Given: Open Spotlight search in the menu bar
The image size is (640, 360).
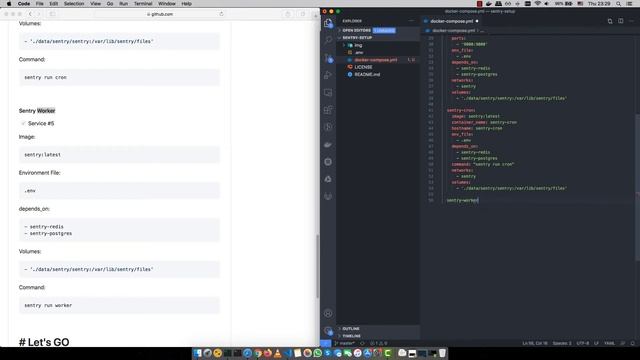Looking at the screenshot, I should click(x=618, y=4).
